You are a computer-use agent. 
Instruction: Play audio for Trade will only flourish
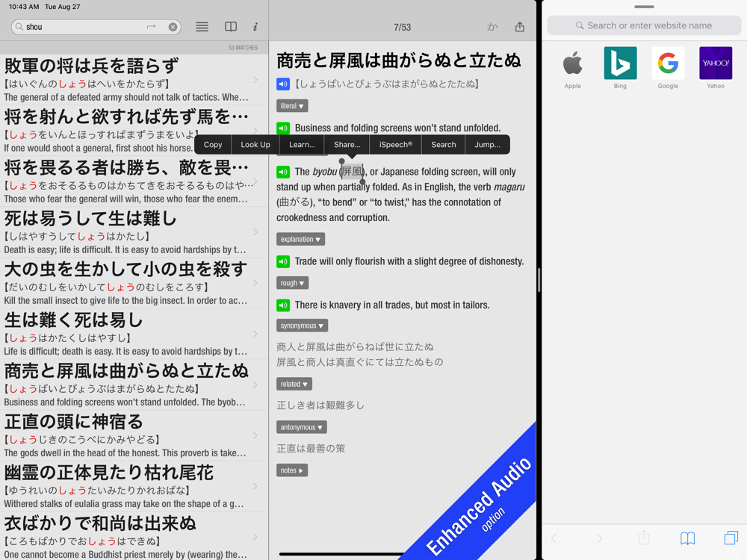[x=283, y=261]
